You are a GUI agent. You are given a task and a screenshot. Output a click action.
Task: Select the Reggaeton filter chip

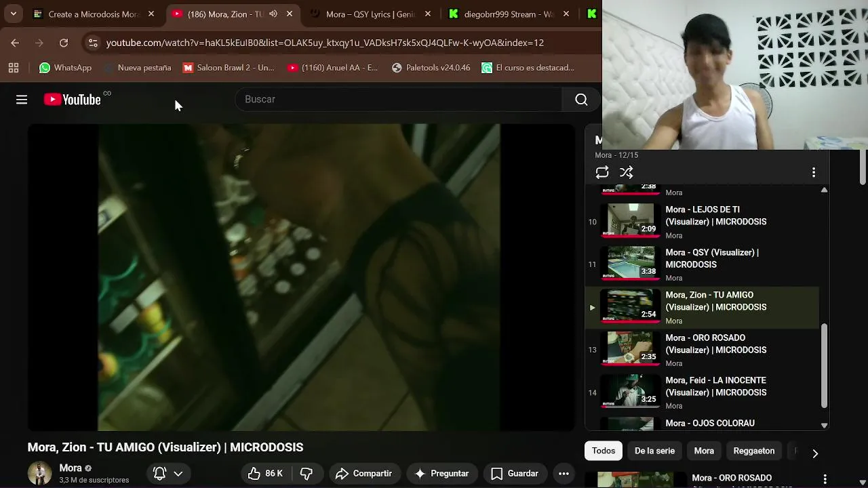click(753, 451)
